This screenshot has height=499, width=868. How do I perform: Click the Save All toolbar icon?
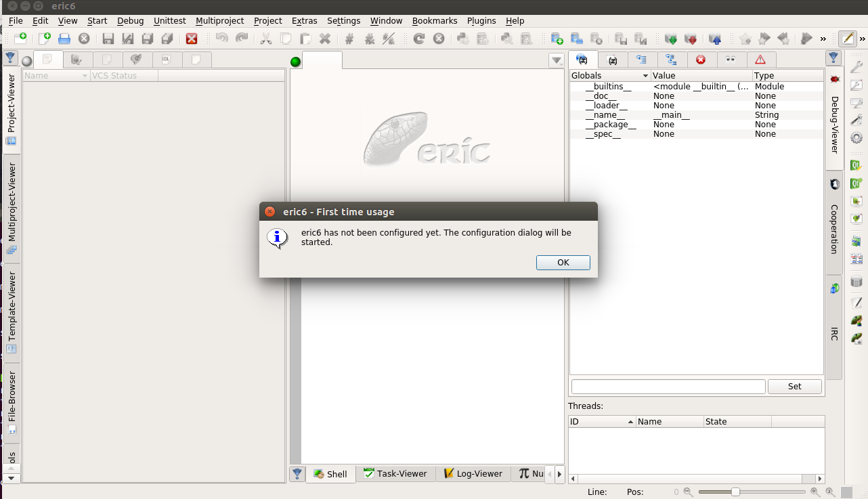(x=167, y=39)
